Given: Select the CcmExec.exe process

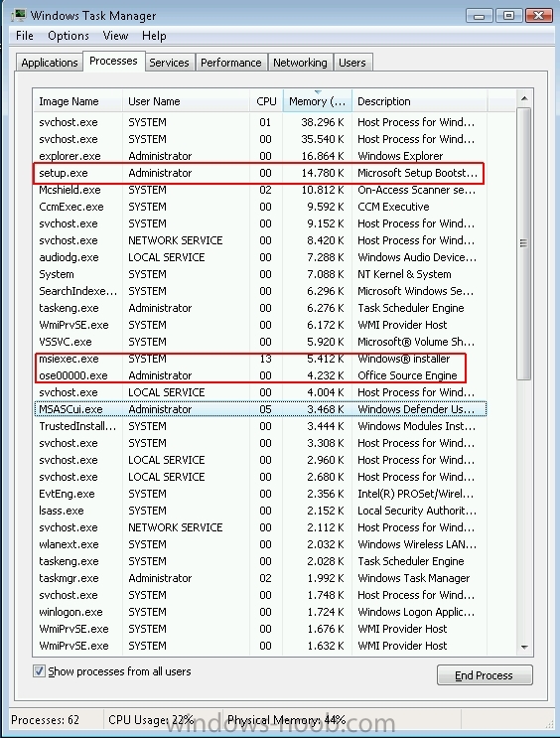Looking at the screenshot, I should [x=260, y=207].
